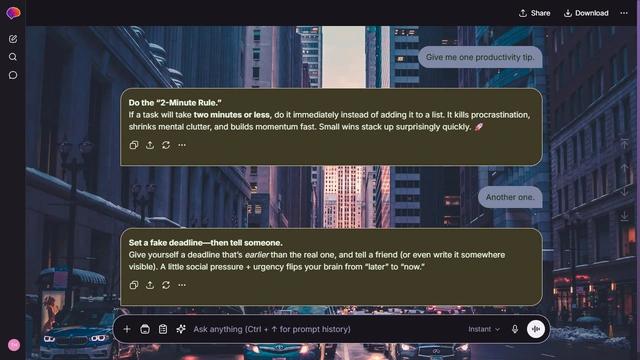Viewport: 640px width, 360px height.
Task: Start voice mode with waveform button
Action: click(536, 329)
